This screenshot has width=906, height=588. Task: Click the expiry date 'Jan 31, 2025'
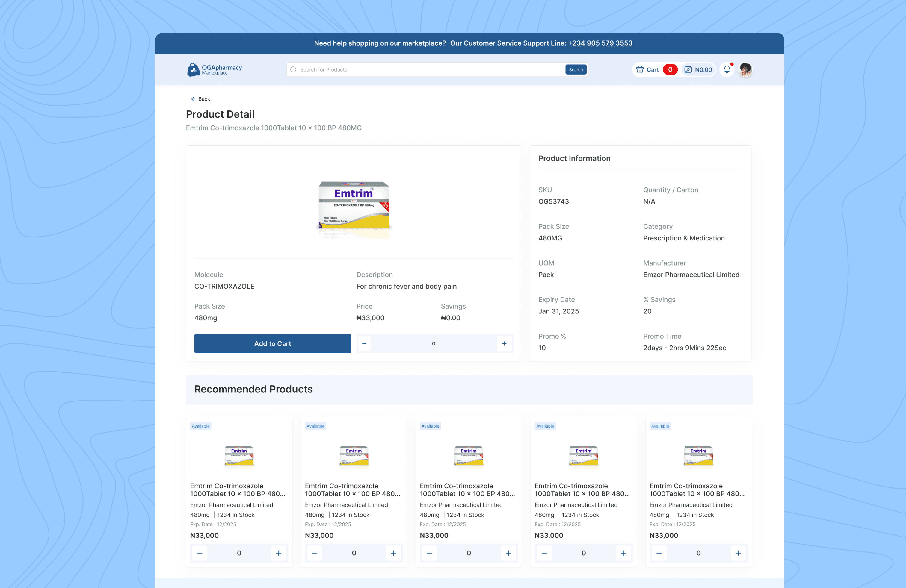(558, 311)
